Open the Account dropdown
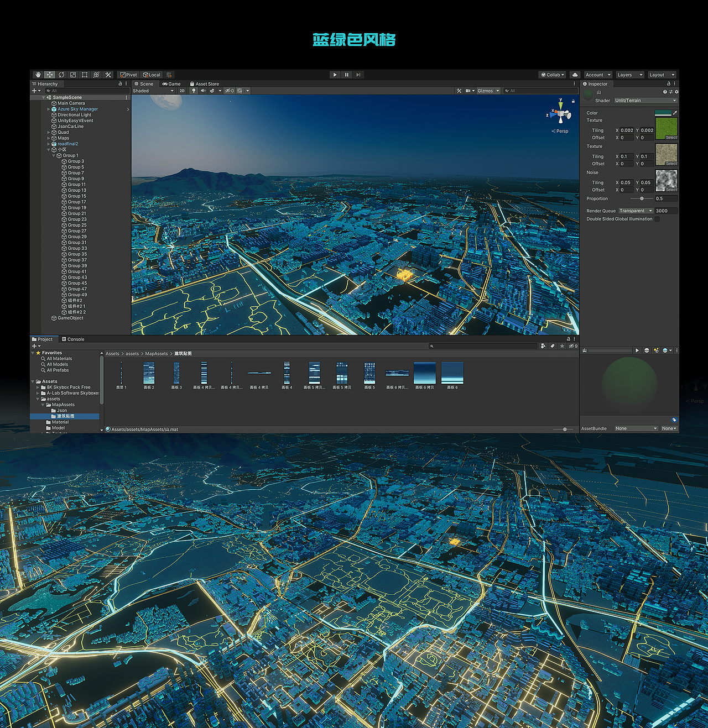Viewport: 708px width, 728px height. [598, 75]
